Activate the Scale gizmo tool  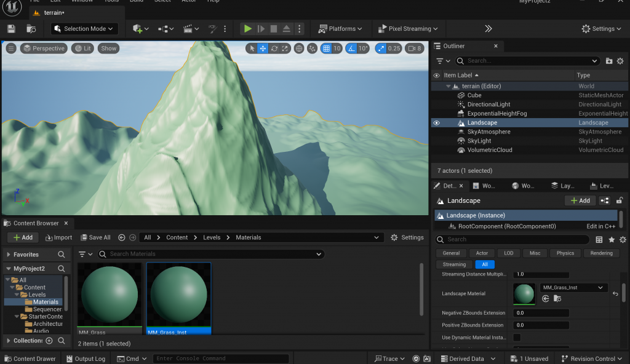(x=285, y=48)
